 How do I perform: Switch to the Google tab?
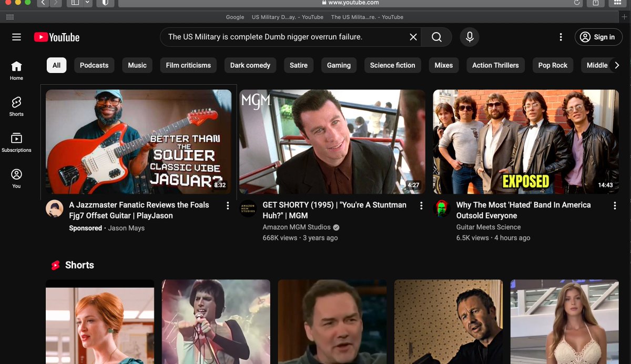(235, 17)
